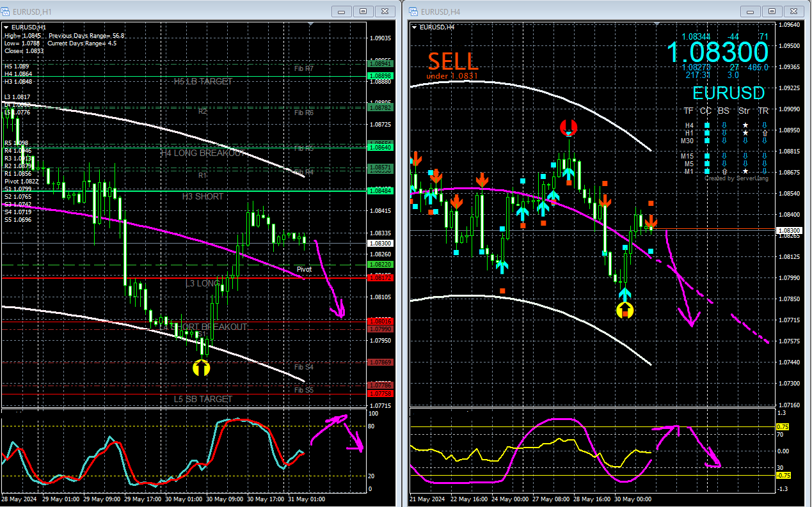812x507 pixels.
Task: Click the green 1.08941 price tag on H1
Action: coord(381,63)
